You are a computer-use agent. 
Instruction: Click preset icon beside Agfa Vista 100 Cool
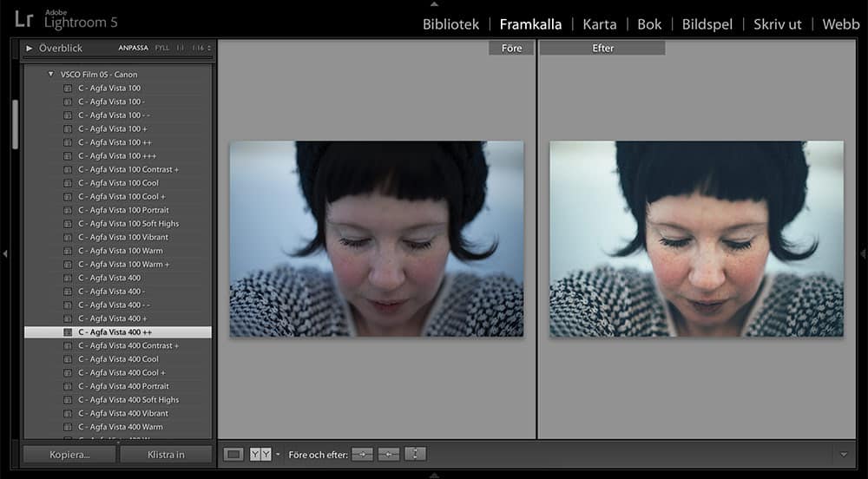click(68, 183)
